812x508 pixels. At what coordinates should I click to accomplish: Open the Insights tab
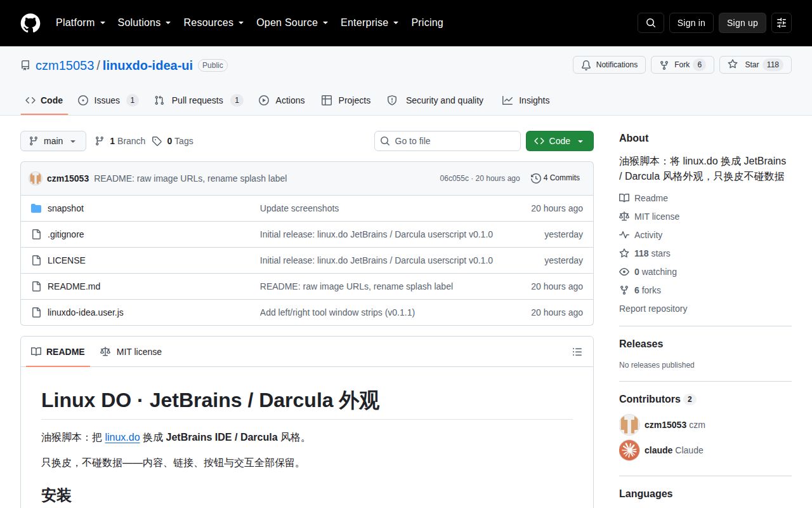click(526, 100)
